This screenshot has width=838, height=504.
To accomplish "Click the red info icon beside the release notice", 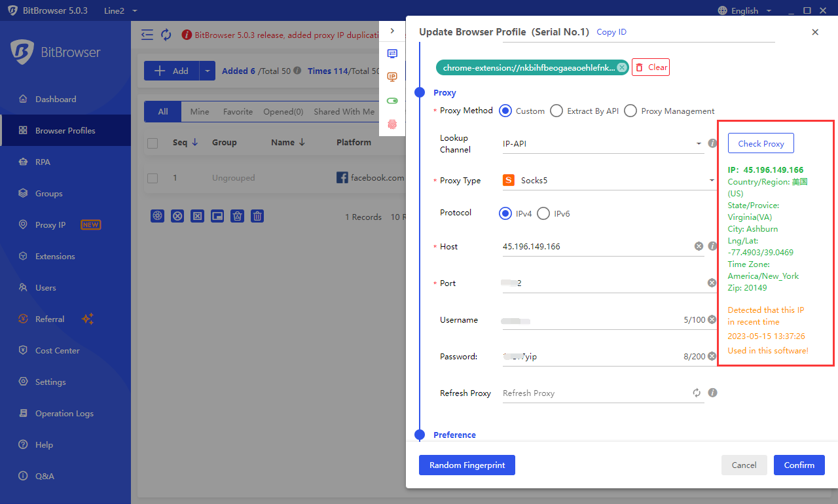I will (187, 35).
